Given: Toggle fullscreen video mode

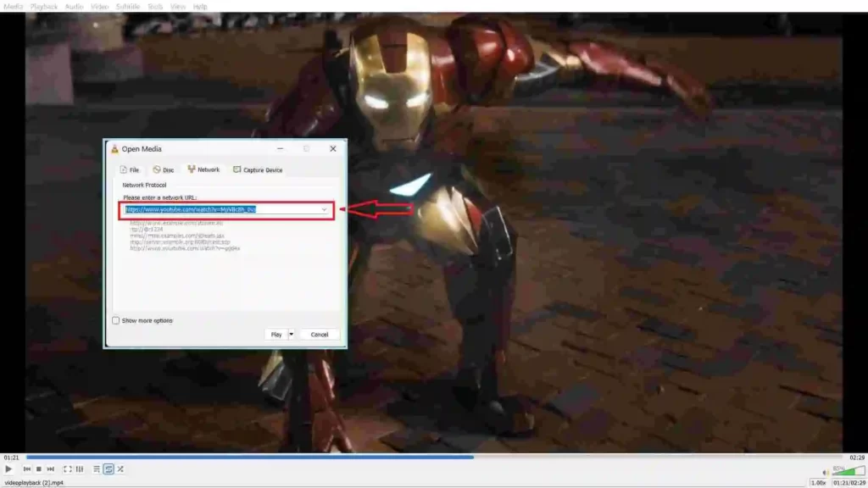Looking at the screenshot, I should tap(67, 469).
